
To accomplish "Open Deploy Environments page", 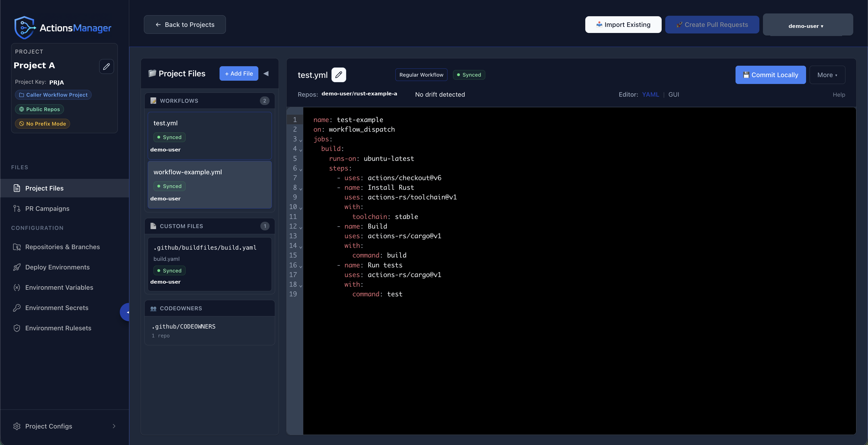I will pos(65,267).
